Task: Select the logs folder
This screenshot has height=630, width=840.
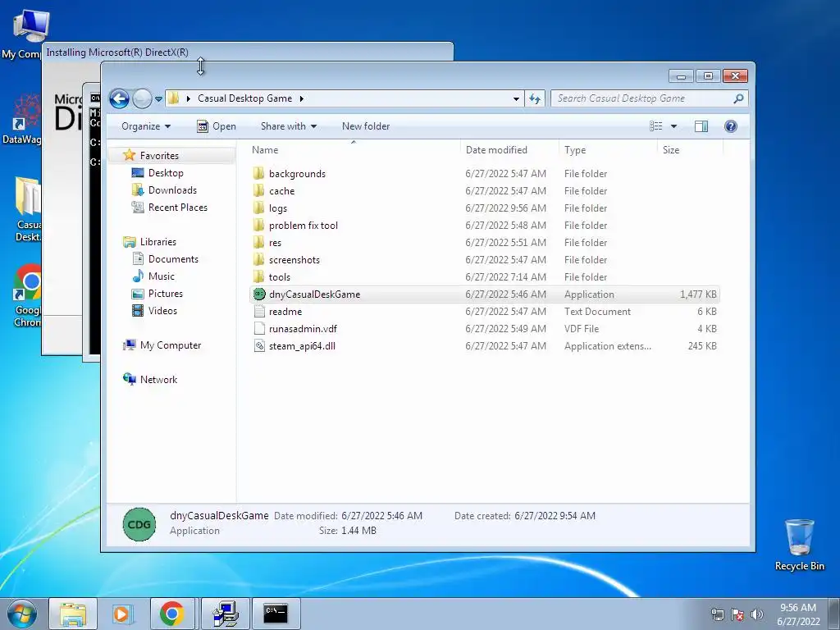Action: pos(278,208)
